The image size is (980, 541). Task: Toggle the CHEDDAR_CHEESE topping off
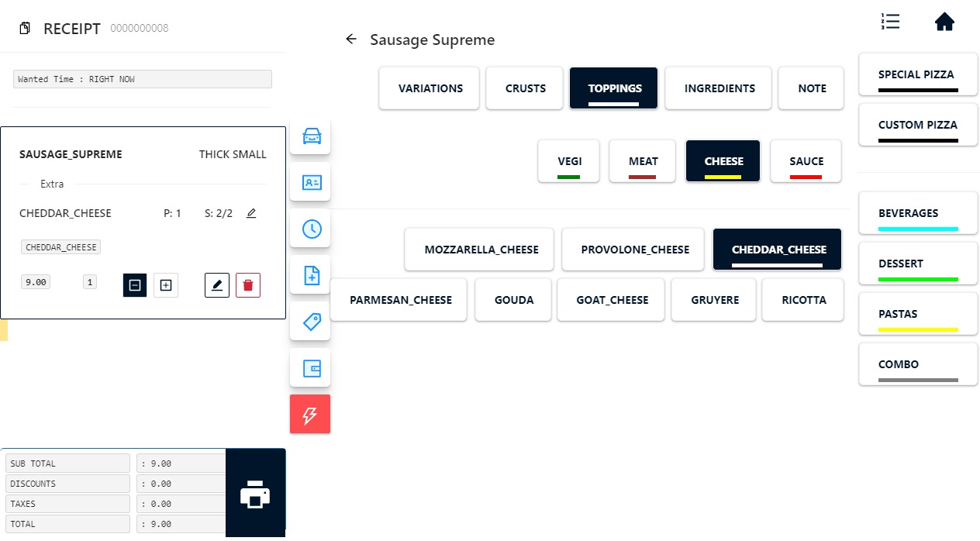(777, 250)
